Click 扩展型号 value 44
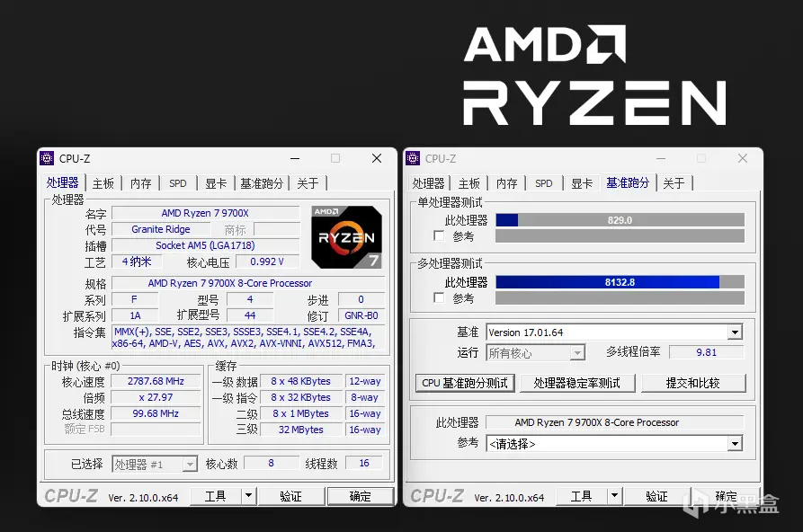 tap(250, 315)
